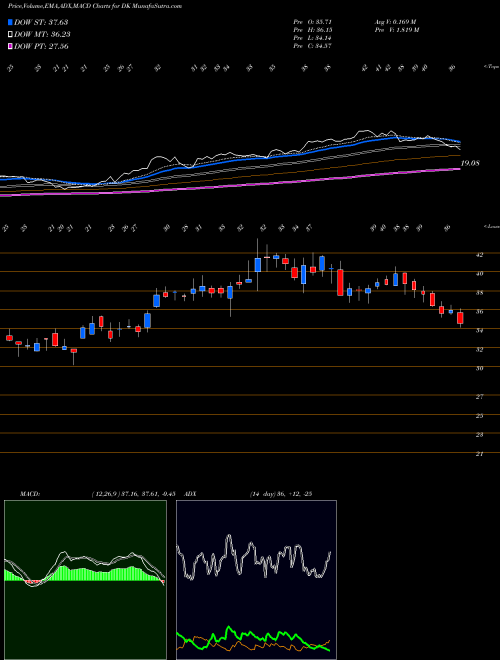Click the 34 price axis label
The image size is (500, 660).
pyautogui.click(x=479, y=330)
